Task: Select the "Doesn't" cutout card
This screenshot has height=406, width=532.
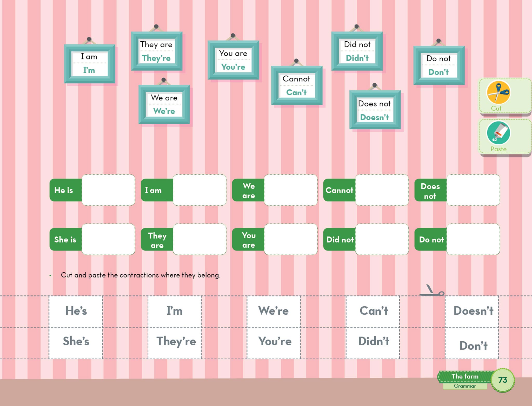Action: [472, 311]
